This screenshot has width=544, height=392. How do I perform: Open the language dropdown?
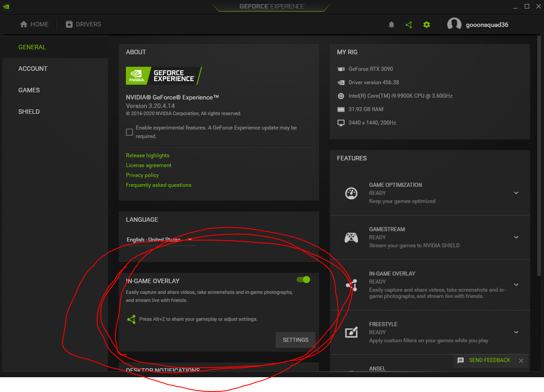click(160, 240)
